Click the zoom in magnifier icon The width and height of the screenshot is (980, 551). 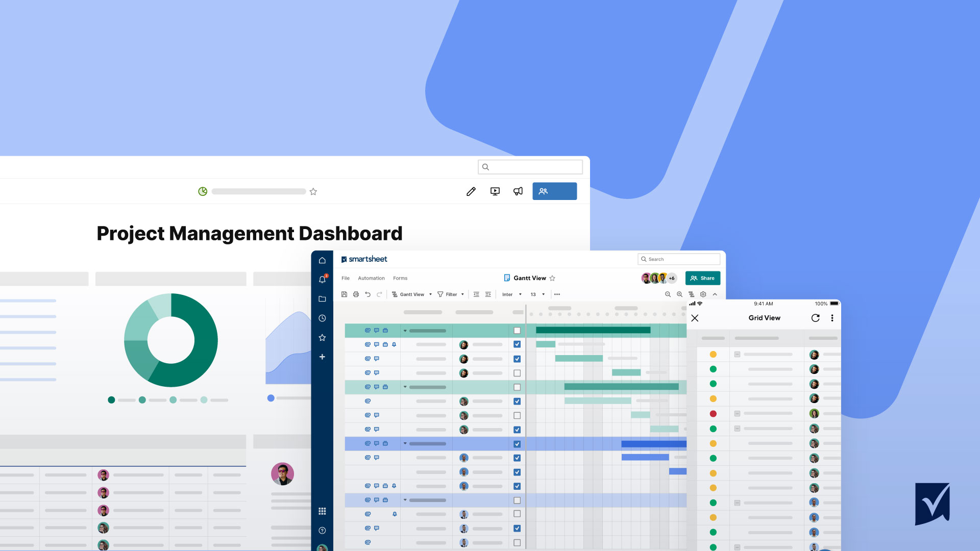(679, 294)
